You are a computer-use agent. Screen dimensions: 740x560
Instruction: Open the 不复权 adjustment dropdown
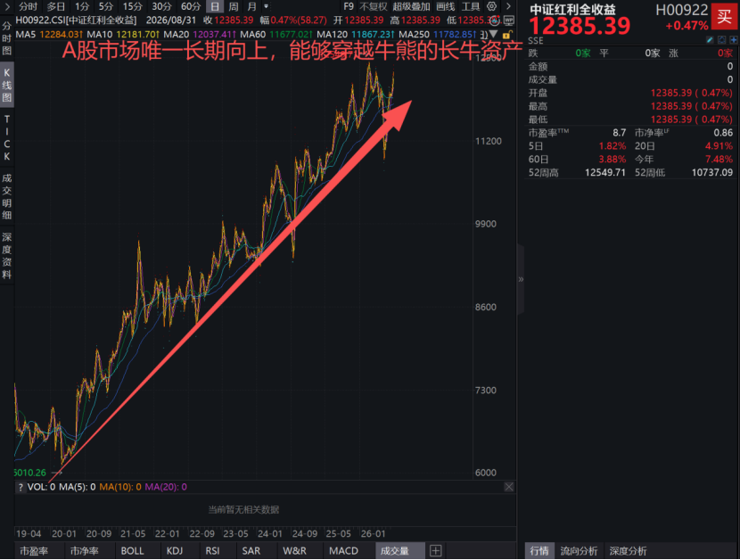coord(373,6)
